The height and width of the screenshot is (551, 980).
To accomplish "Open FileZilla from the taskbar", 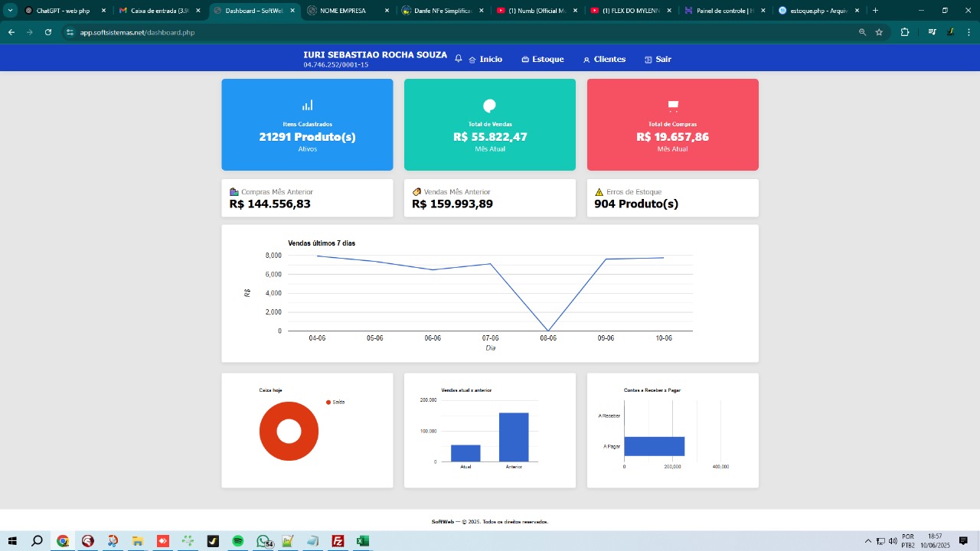I will 337,541.
